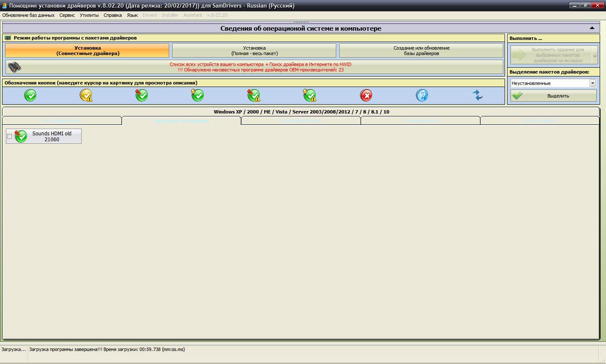Click the binoculars device search icon

click(15, 67)
